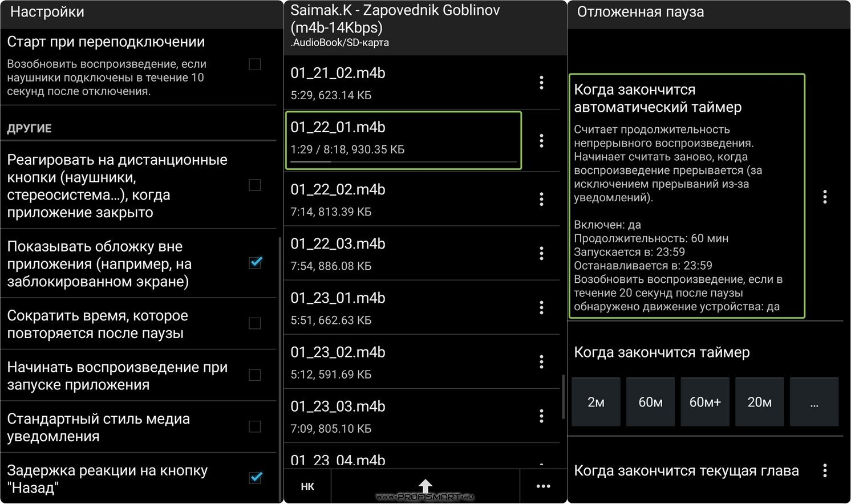The width and height of the screenshot is (851, 504).
Task: Play file 01_23_03.m4b
Action: click(x=403, y=416)
